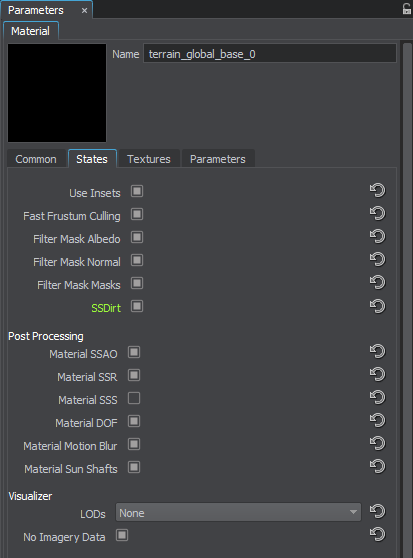Reset the Material Motion Blur setting
This screenshot has width=413, height=558.
(x=377, y=443)
